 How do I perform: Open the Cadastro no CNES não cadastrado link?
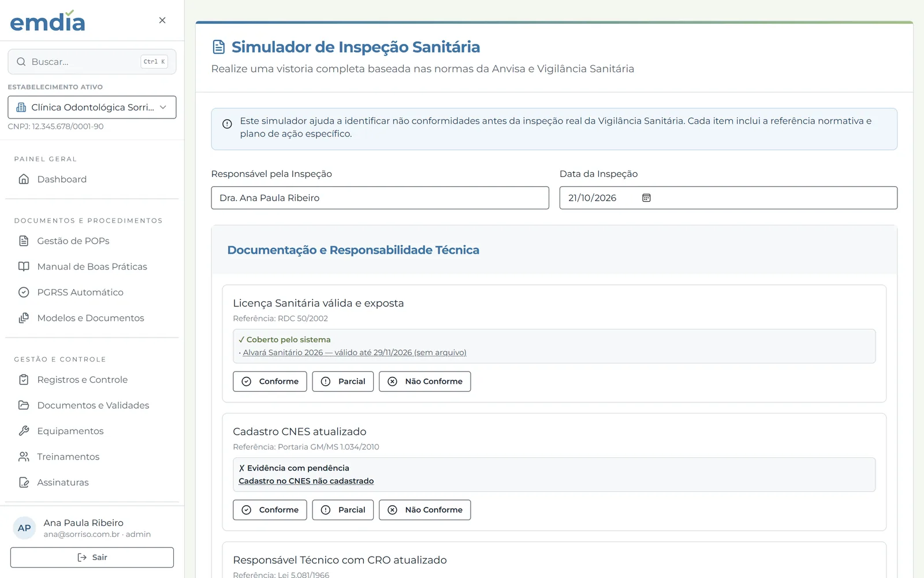306,481
